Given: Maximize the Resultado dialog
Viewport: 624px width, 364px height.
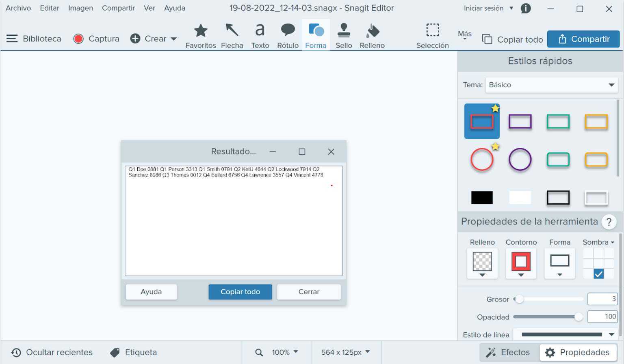Looking at the screenshot, I should tap(302, 151).
